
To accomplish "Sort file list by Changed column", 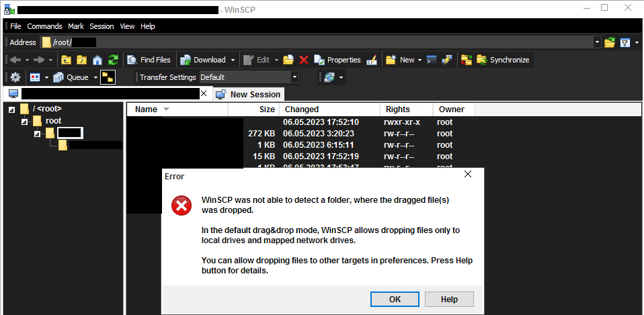I will tap(302, 109).
